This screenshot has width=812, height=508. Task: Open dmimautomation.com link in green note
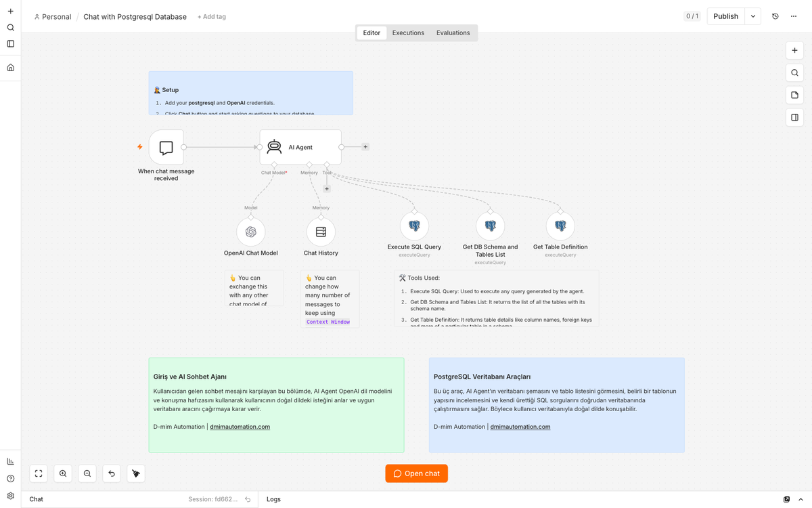pyautogui.click(x=240, y=427)
